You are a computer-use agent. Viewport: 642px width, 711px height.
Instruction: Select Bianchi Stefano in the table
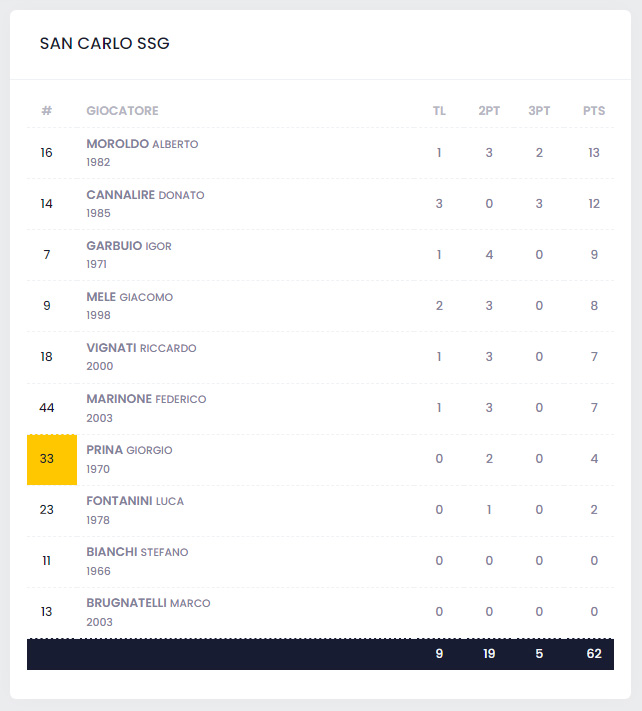pos(137,552)
